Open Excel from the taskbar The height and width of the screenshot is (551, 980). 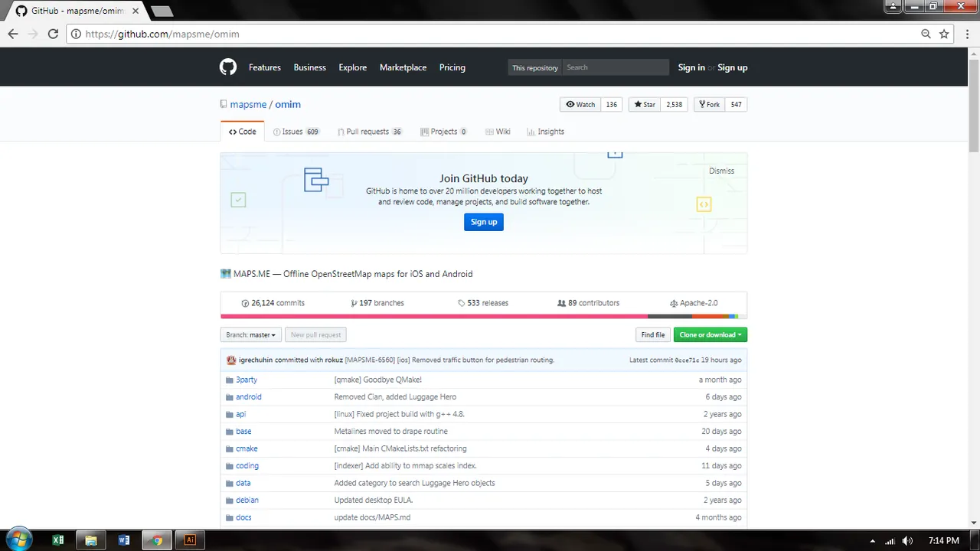tap(57, 540)
